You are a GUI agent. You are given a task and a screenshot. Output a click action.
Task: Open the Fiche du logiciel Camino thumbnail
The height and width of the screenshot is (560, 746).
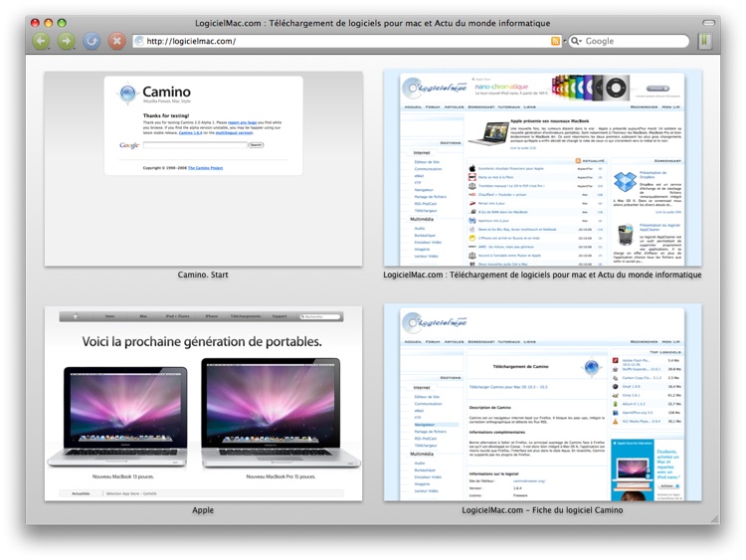tap(542, 402)
